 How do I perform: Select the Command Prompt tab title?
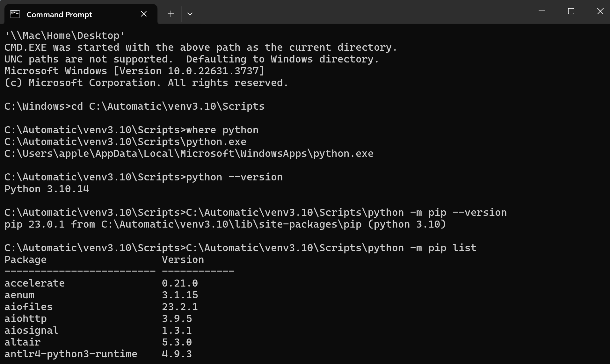59,15
